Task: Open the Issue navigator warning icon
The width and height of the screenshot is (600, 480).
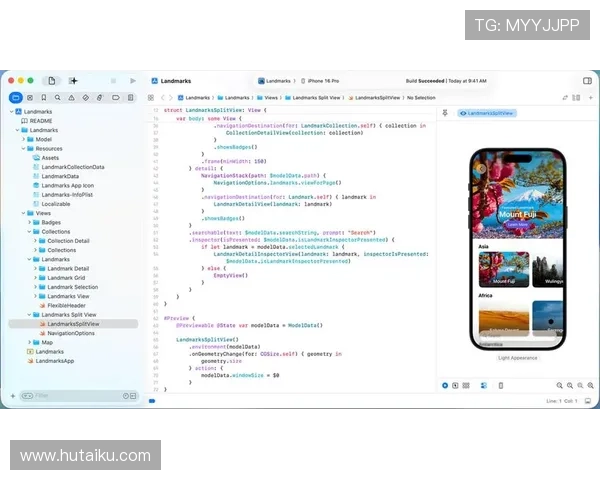Action: (72, 98)
